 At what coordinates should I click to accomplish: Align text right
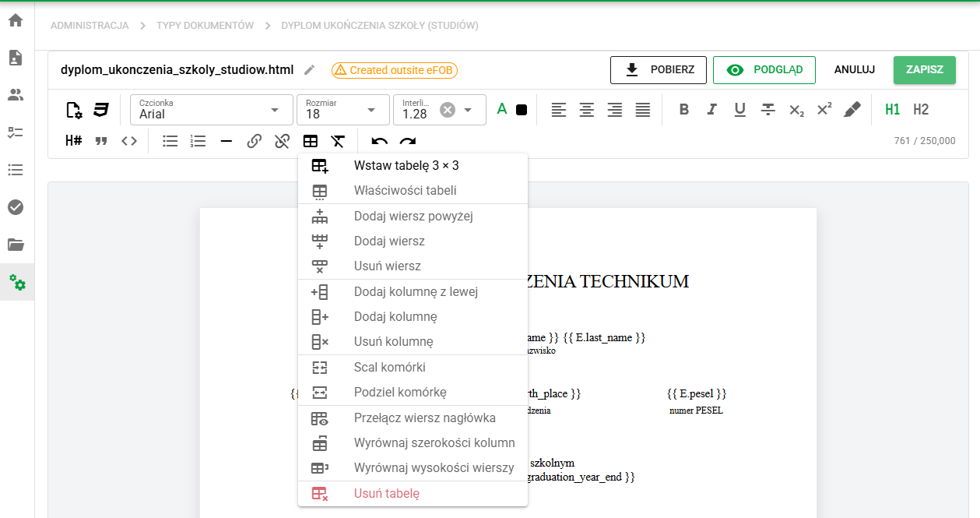pyautogui.click(x=615, y=110)
